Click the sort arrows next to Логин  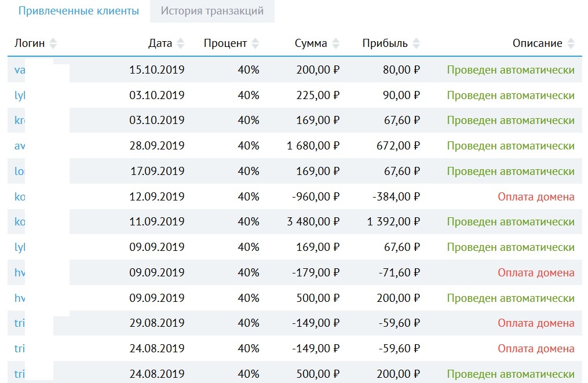(53, 43)
